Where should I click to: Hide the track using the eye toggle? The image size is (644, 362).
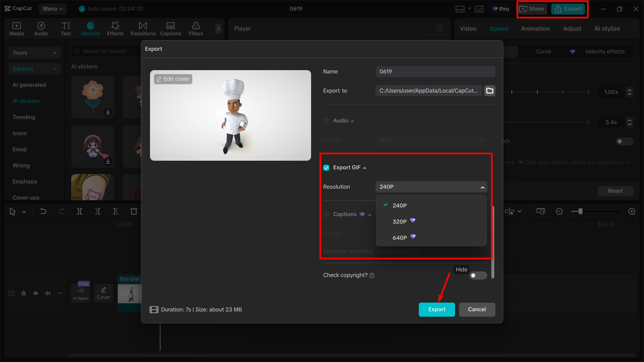[36, 293]
